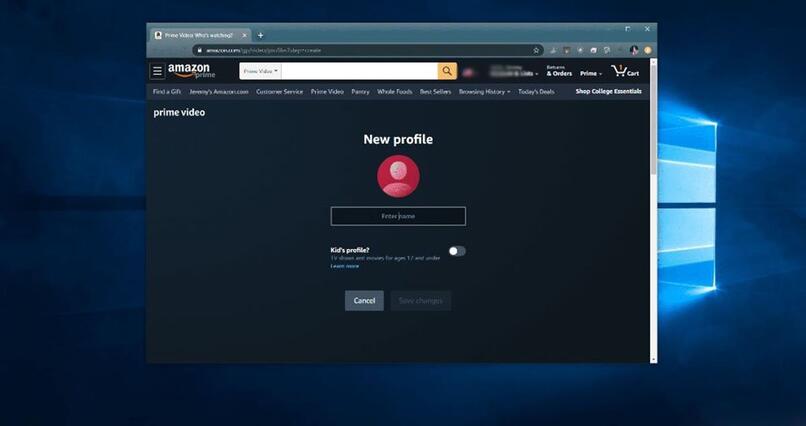The image size is (806, 426).
Task: Click the orange search magnifier button
Action: [x=447, y=71]
